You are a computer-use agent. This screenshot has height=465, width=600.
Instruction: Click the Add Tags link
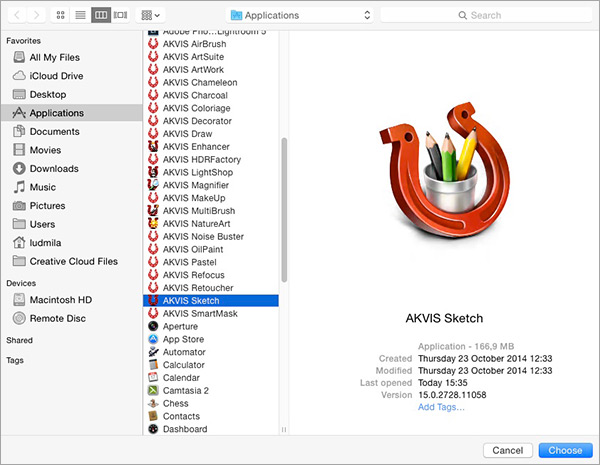(441, 407)
